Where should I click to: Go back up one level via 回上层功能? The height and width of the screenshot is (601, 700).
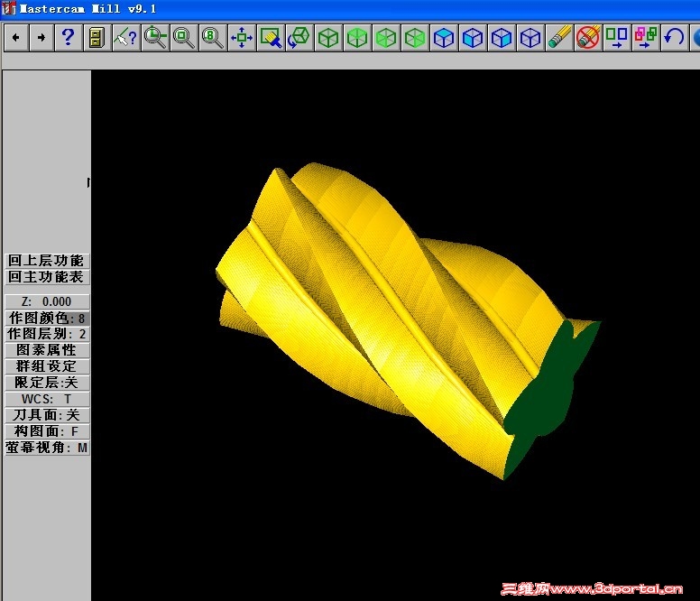(47, 260)
